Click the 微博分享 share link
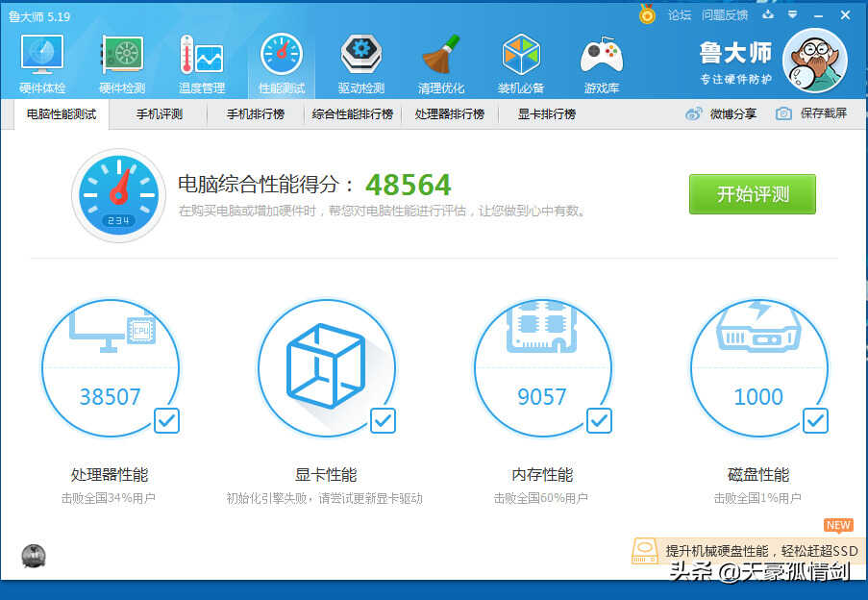The image size is (868, 600). coord(732,114)
